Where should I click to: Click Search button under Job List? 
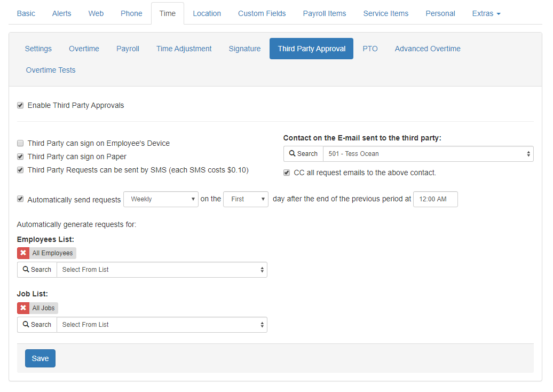[x=37, y=325]
